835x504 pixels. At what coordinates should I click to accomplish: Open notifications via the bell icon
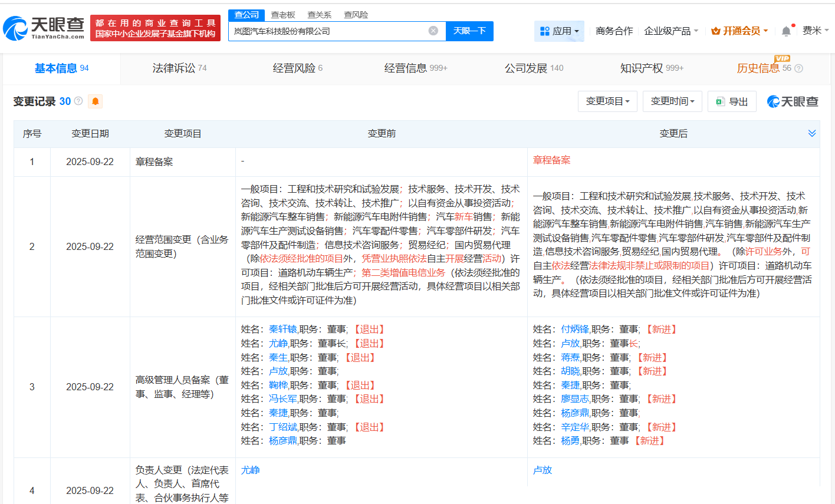pyautogui.click(x=785, y=30)
